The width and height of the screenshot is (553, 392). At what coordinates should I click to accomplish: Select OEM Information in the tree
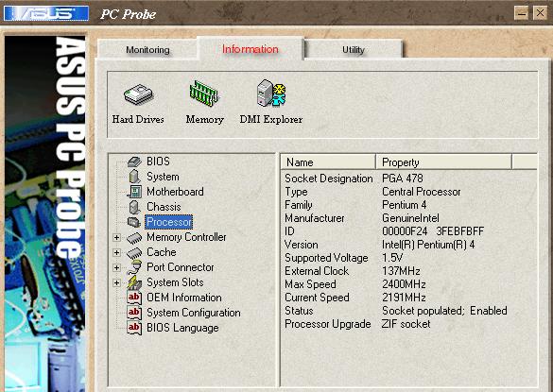click(x=184, y=298)
